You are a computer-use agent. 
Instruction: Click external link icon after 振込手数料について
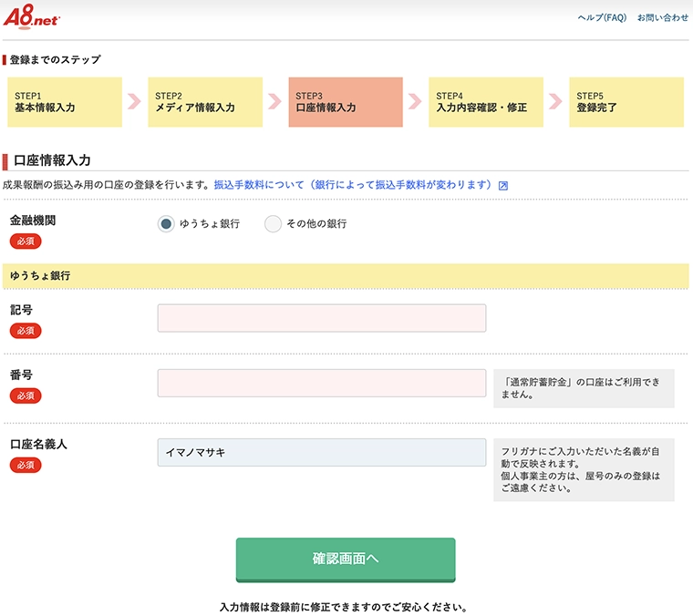[503, 186]
